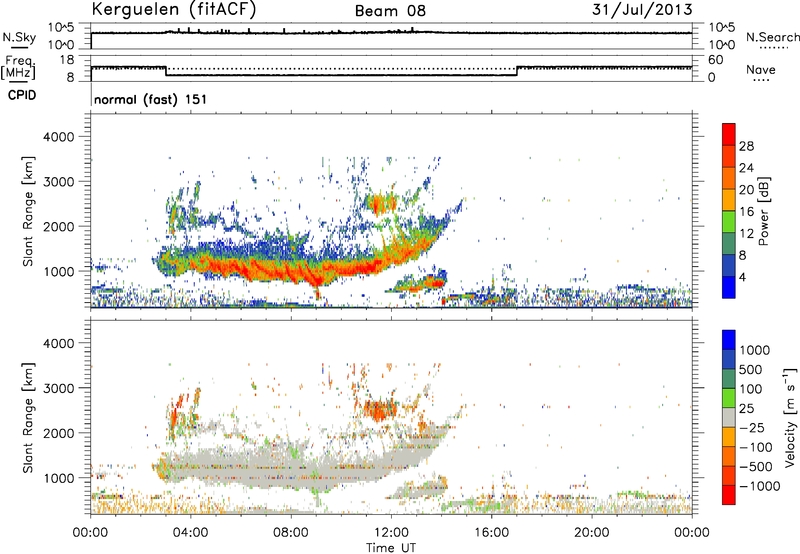This screenshot has width=800, height=554.
Task: Click the '12:00' time axis tick label
Action: tap(391, 533)
